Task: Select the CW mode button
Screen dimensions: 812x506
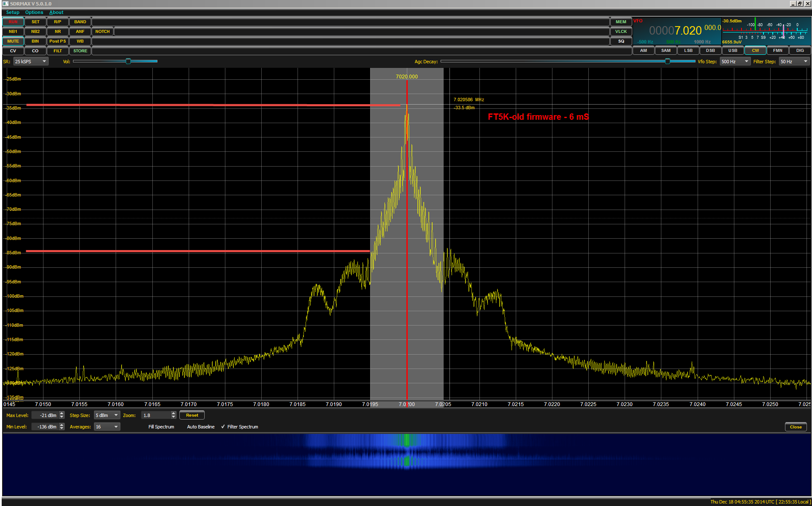Action: 755,51
